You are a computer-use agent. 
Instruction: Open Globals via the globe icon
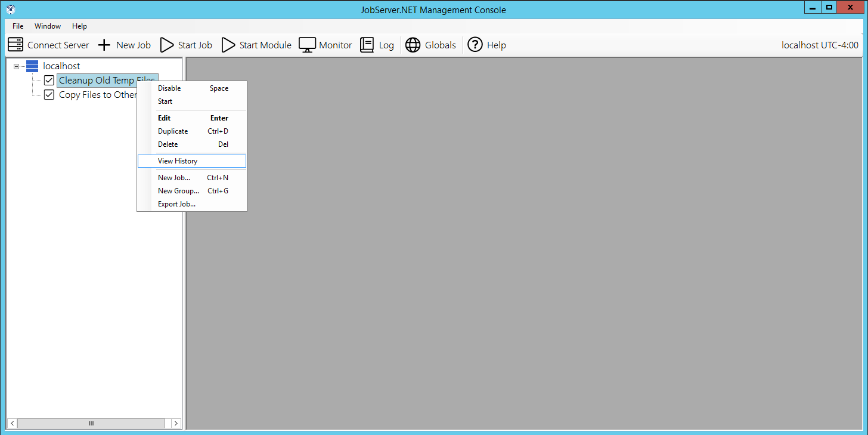coord(413,45)
